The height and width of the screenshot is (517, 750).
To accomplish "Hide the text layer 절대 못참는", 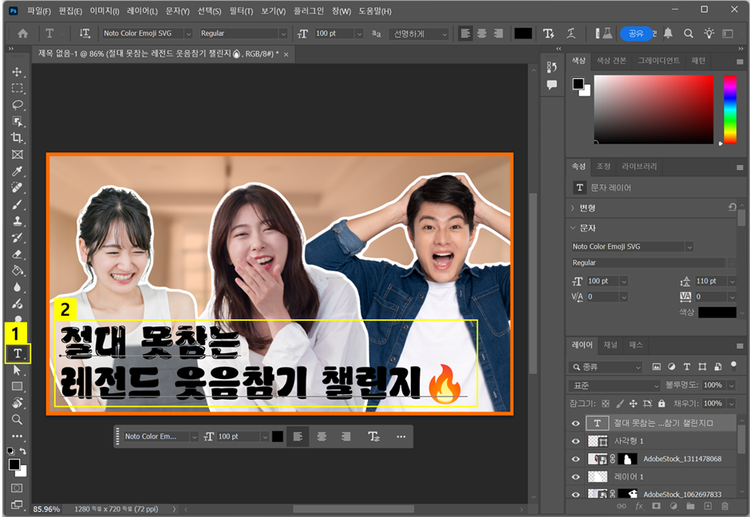I will (575, 423).
